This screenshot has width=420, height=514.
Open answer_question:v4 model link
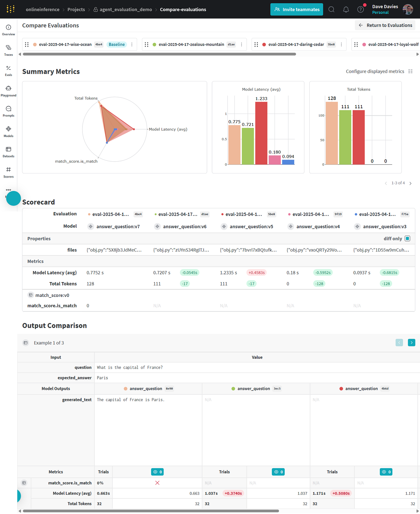(x=318, y=226)
